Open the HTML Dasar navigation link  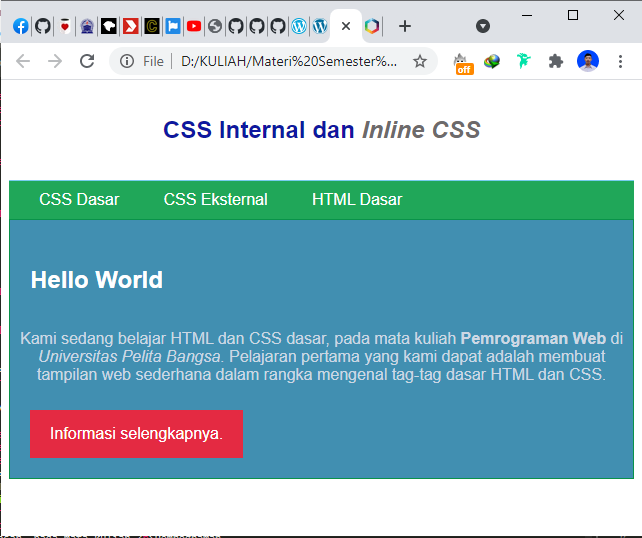(357, 200)
